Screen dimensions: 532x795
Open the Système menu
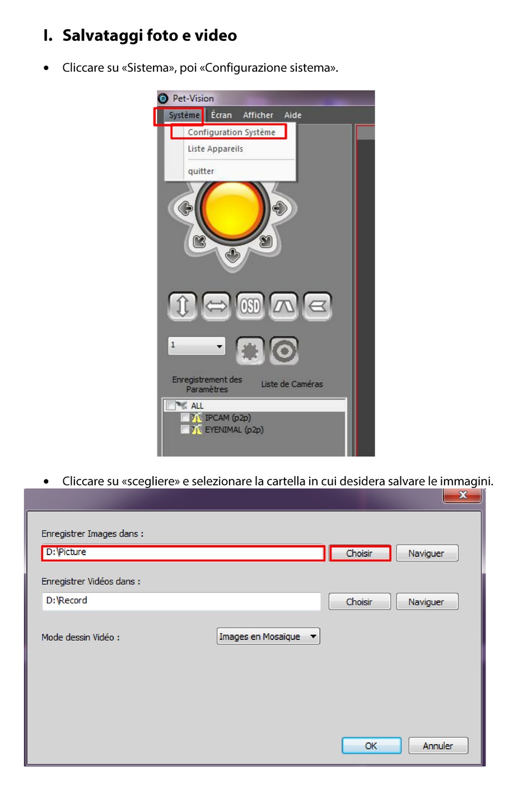184,115
